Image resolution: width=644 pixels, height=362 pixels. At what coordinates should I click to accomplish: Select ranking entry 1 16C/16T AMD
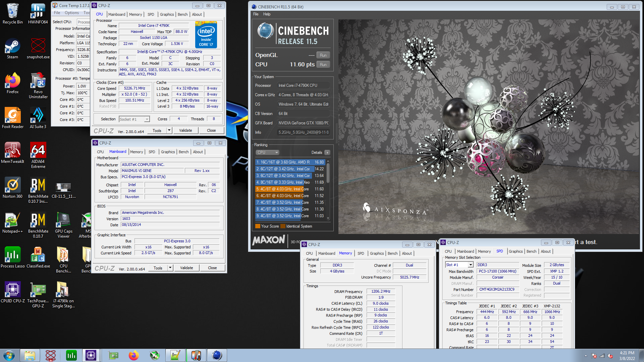tap(290, 162)
